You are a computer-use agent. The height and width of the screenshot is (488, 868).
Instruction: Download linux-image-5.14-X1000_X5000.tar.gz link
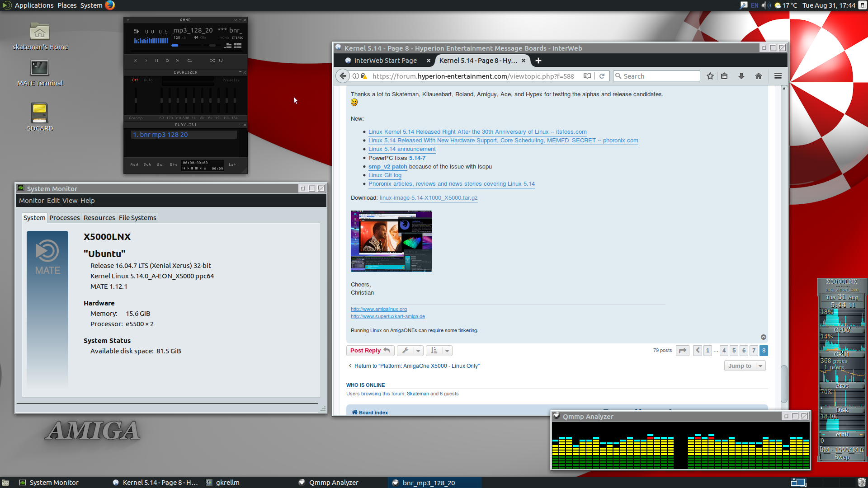click(x=429, y=198)
